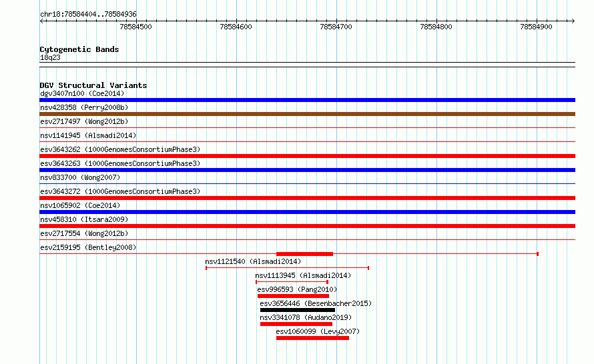The width and height of the screenshot is (594, 364).
Task: Open esv3643272 (1000GenomesConsortiumPhase3) label
Action: [120, 191]
